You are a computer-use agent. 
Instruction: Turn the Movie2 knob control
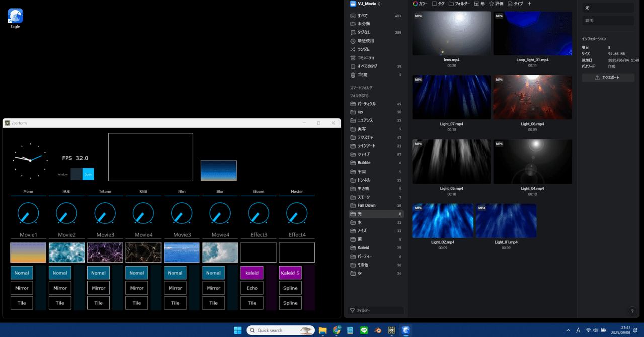tap(66, 213)
